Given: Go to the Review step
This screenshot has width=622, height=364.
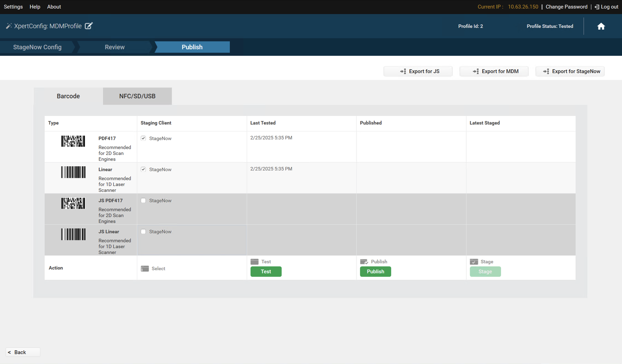Looking at the screenshot, I should point(115,47).
